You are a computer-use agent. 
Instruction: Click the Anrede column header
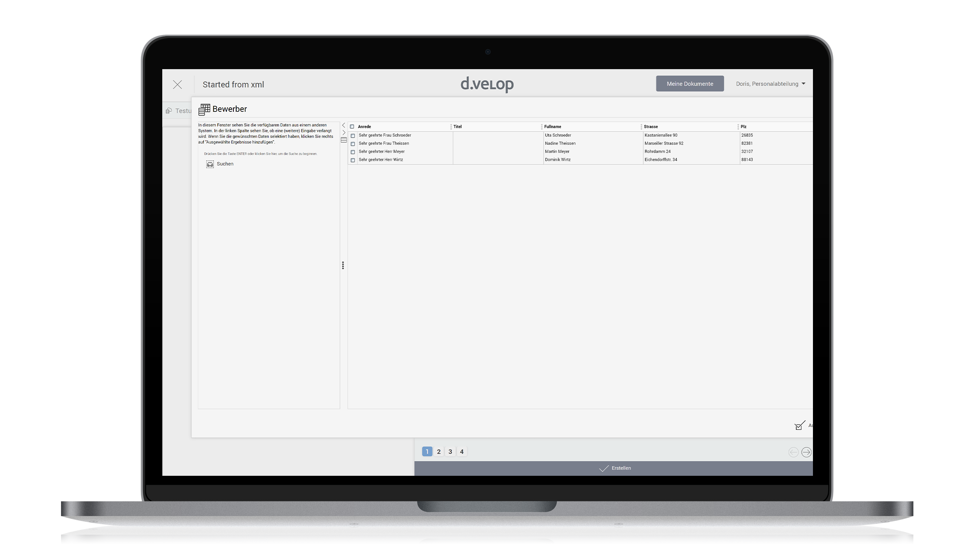click(364, 126)
